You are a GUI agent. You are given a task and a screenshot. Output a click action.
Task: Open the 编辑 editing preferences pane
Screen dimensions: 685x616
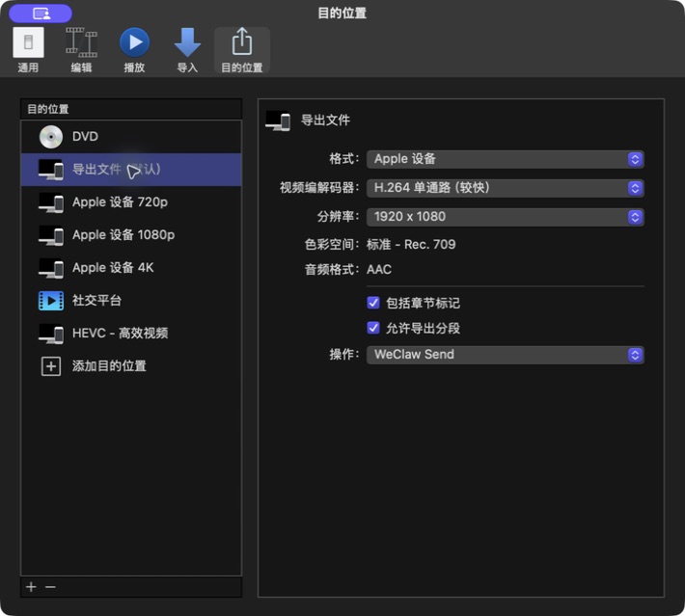click(x=81, y=50)
